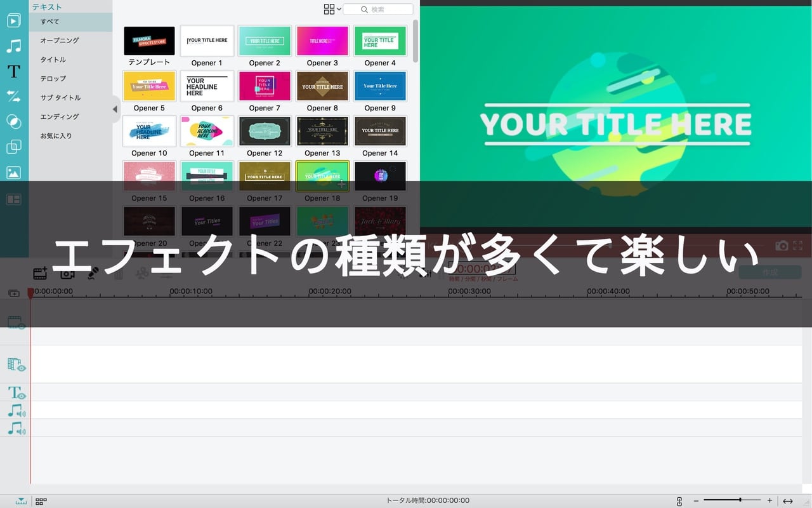Screen dimensions: 812x508
Task: Select the Opener 11 title thumbnail
Action: point(207,131)
